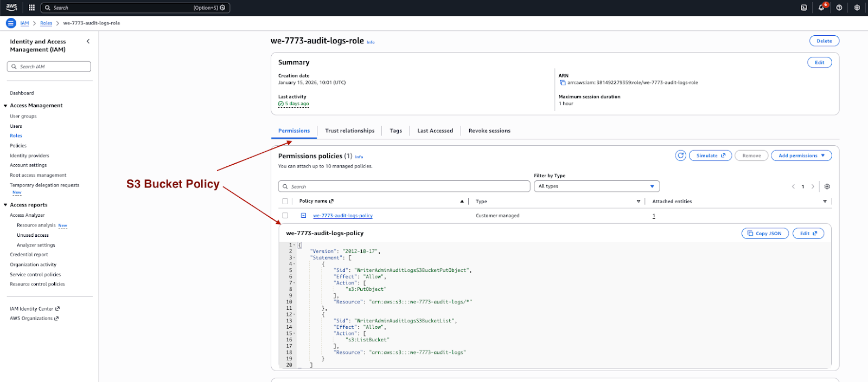Select all policies header checkbox
Viewport: 868px width, 382px height.
pos(285,201)
